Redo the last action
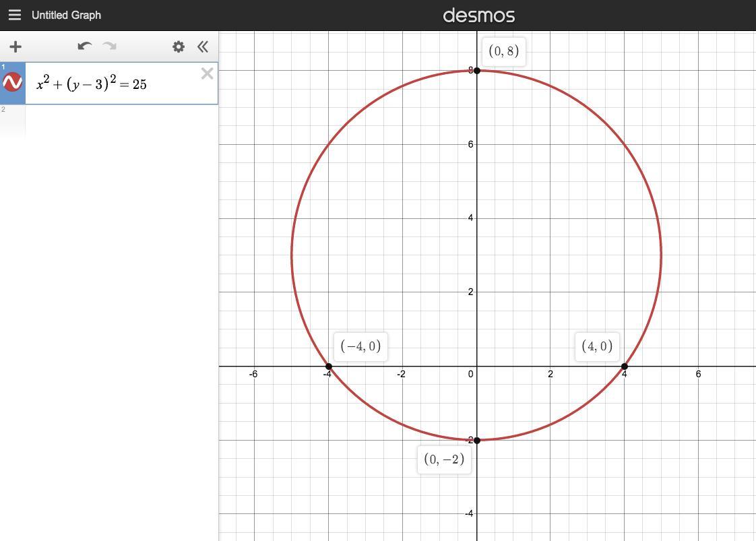Viewport: 756px width, 541px height. (x=109, y=46)
